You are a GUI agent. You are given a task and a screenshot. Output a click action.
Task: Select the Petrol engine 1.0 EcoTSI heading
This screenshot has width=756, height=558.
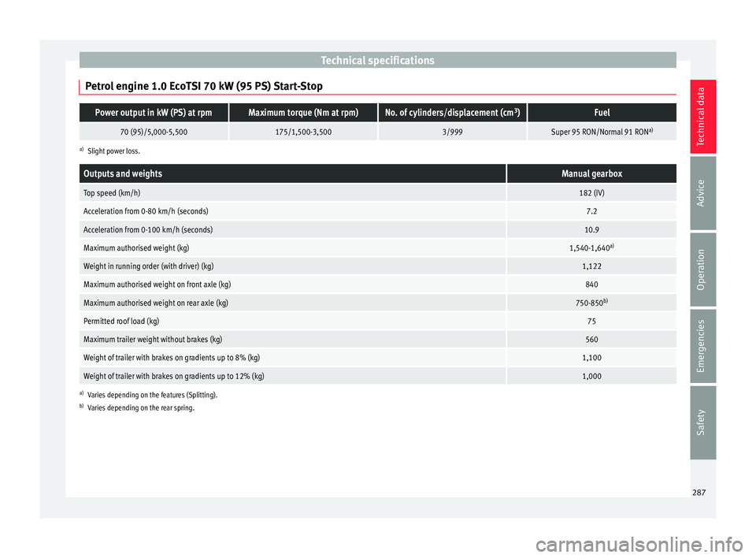pyautogui.click(x=203, y=86)
